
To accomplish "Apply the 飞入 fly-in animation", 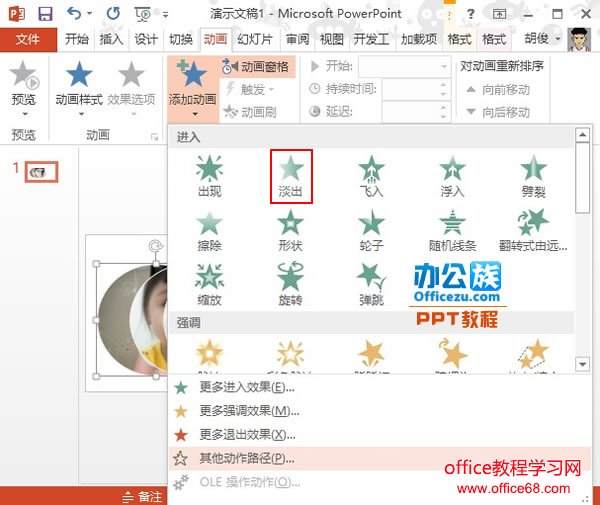I will tap(372, 176).
